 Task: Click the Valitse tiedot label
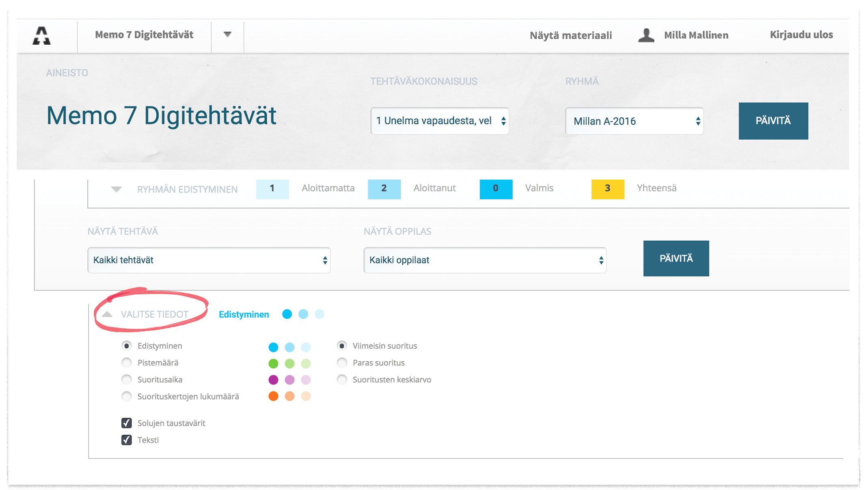[x=155, y=314]
